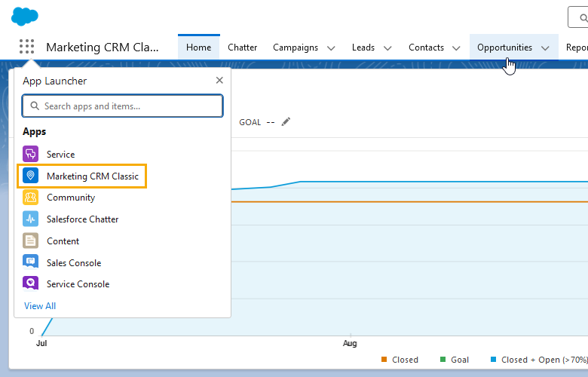Image resolution: width=588 pixels, height=377 pixels.
Task: Launch the Service Console app
Action: tap(78, 284)
